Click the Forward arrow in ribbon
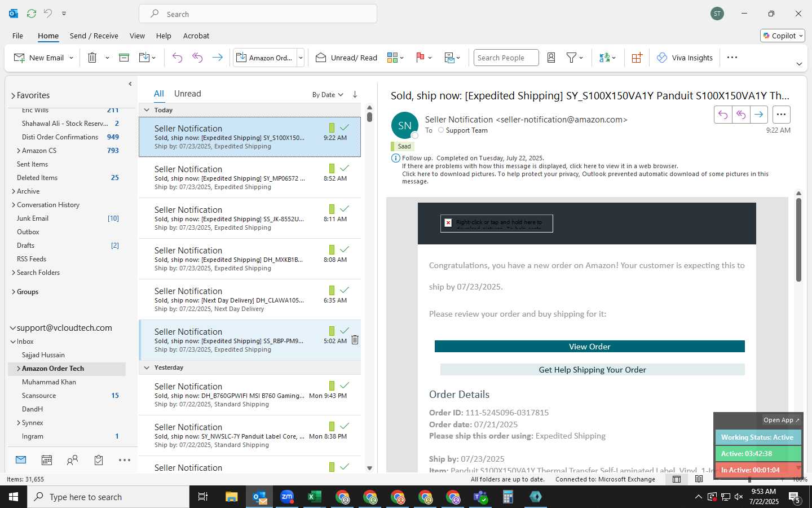 [217, 58]
